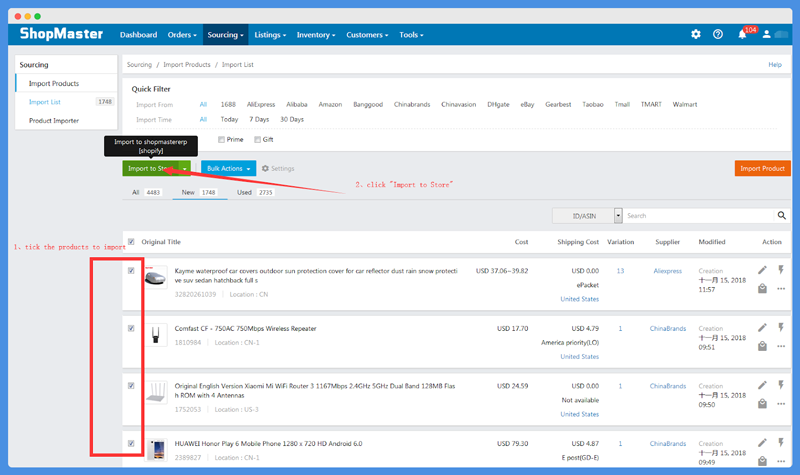Click Import Products breadcrumb link

pyautogui.click(x=187, y=65)
